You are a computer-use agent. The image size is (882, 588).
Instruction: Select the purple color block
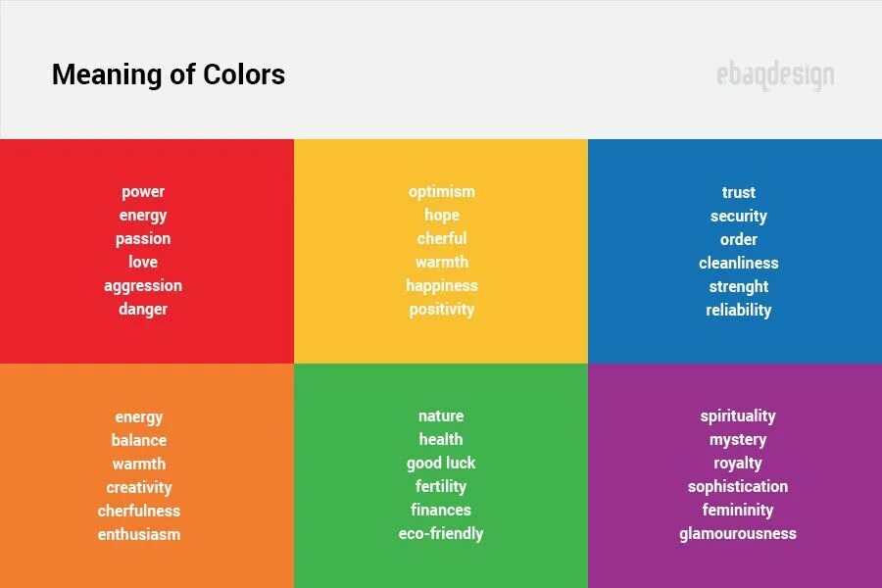coord(735,475)
